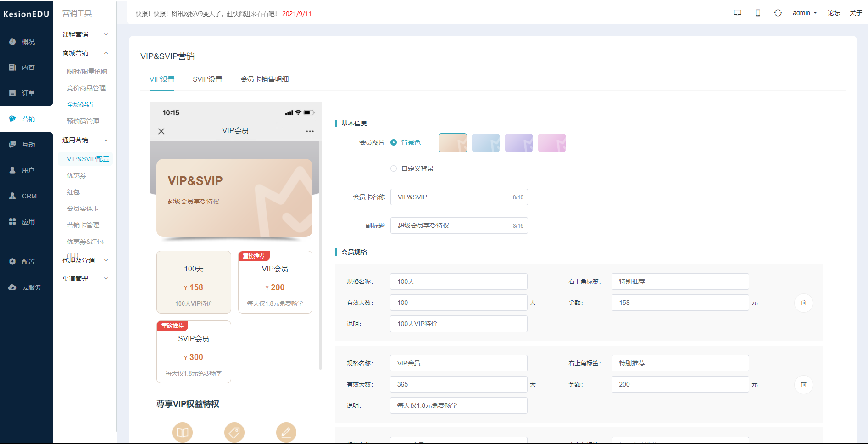Switch to the VIP设置 tab
The image size is (868, 444).
pos(162,79)
